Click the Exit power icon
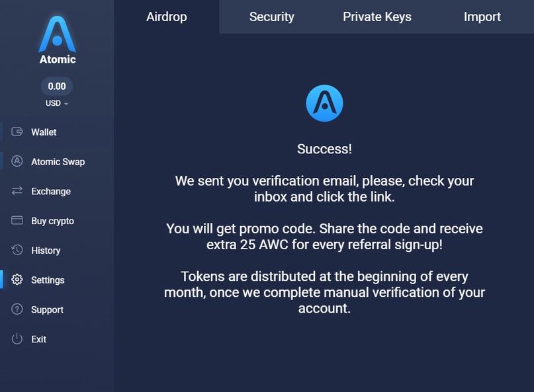 (x=17, y=339)
